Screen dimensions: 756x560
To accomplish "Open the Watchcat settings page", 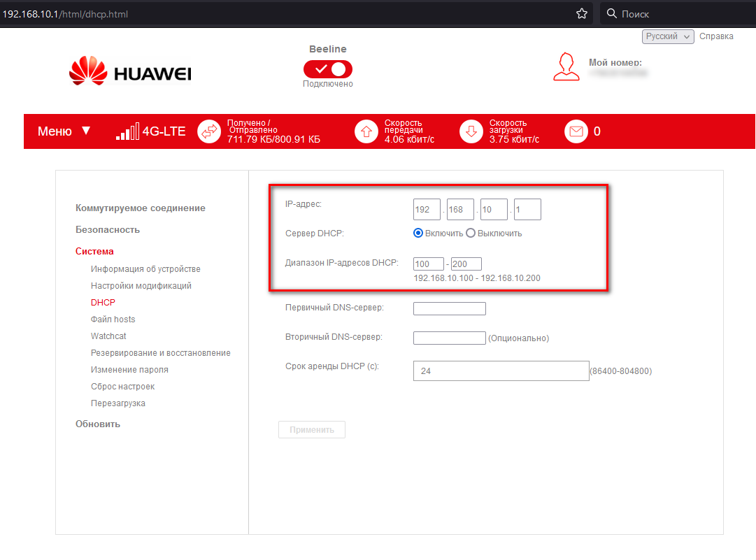I will 108,336.
